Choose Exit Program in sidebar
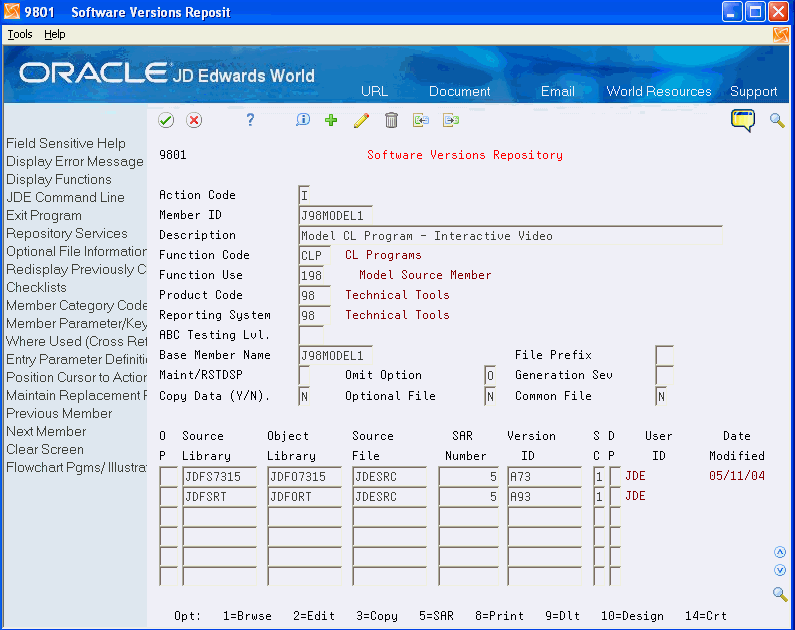 pyautogui.click(x=44, y=215)
